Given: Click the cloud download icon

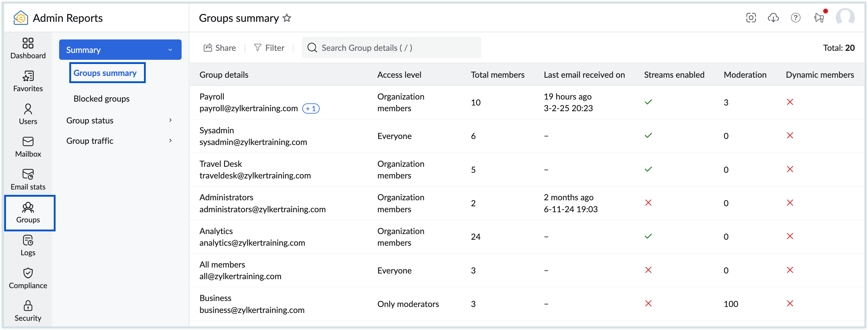Looking at the screenshot, I should coord(773,18).
